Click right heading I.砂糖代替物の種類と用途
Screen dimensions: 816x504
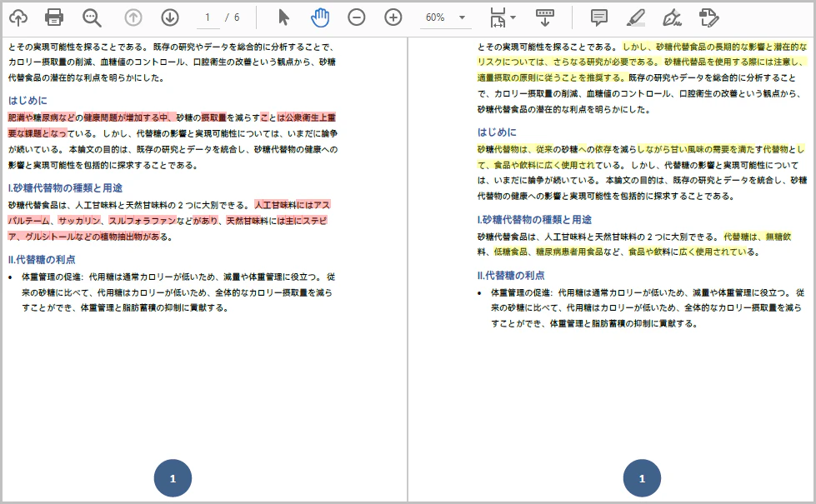coord(534,219)
